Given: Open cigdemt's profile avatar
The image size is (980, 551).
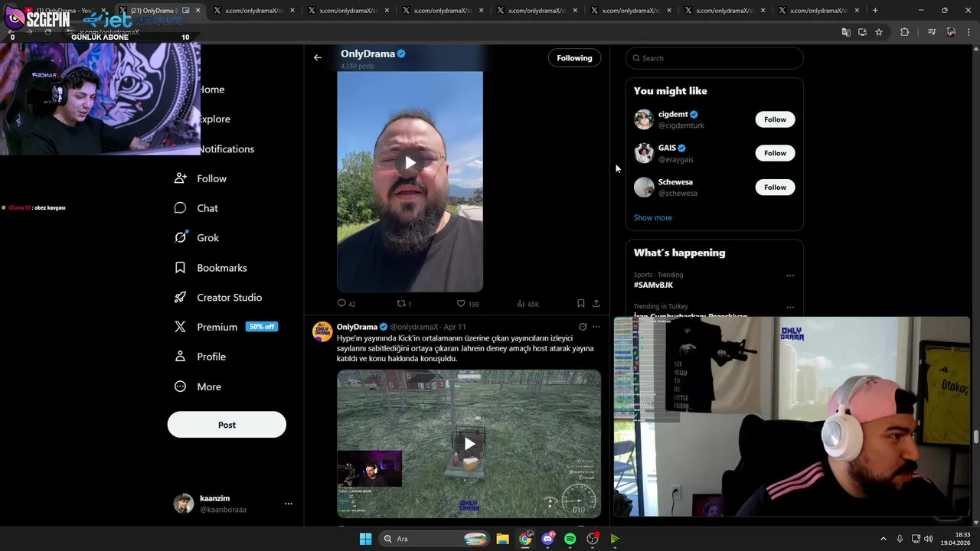Looking at the screenshot, I should (644, 119).
